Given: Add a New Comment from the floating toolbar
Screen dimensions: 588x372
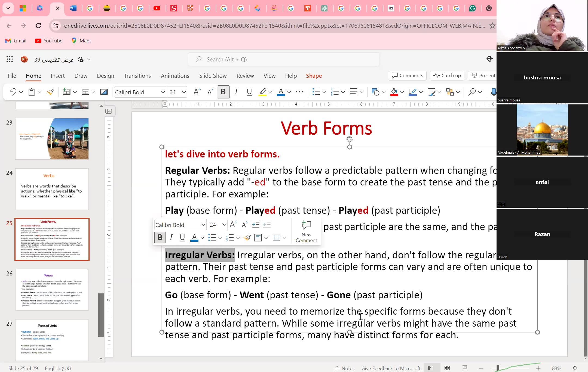Looking at the screenshot, I should (x=306, y=231).
